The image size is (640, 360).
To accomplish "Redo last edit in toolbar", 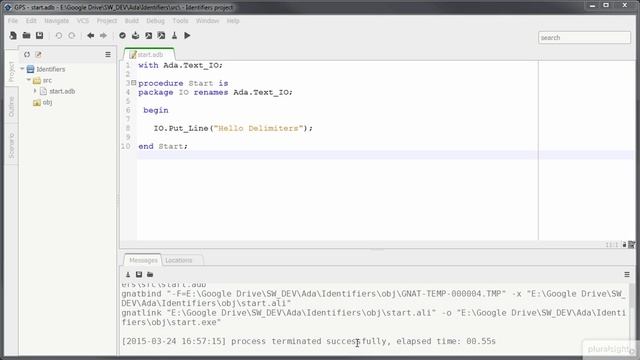I will tap(72, 36).
